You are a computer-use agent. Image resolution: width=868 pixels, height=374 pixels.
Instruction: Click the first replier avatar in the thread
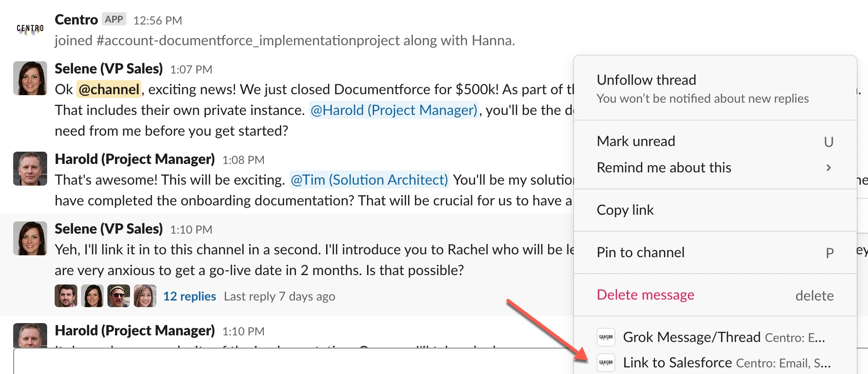point(66,296)
